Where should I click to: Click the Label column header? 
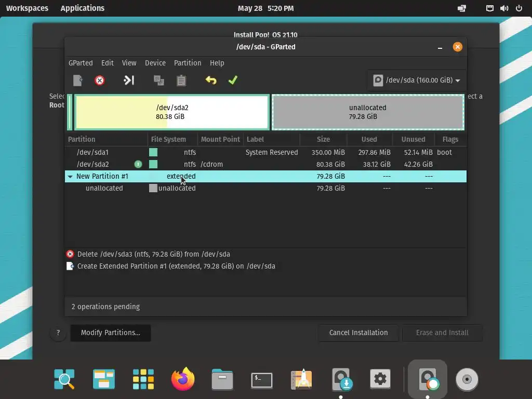271,139
